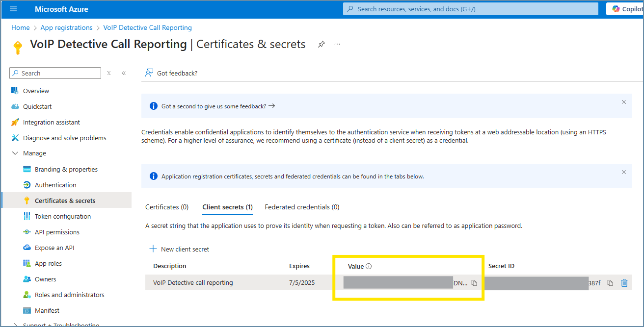Open App registrations breadcrumb link
This screenshot has width=644, height=327.
pos(67,27)
